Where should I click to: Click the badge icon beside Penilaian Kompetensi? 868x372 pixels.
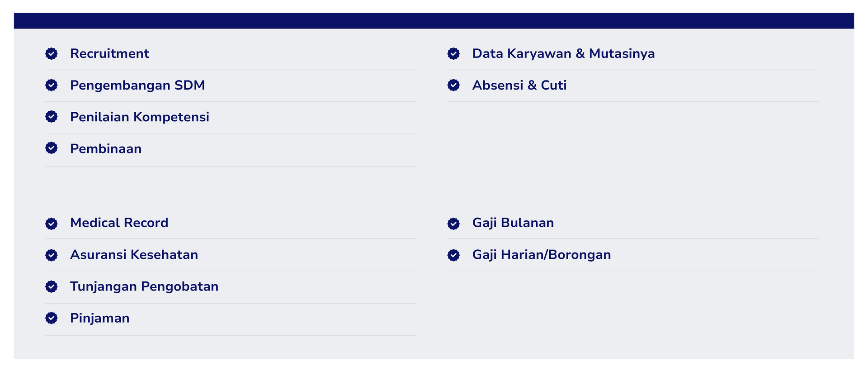52,117
